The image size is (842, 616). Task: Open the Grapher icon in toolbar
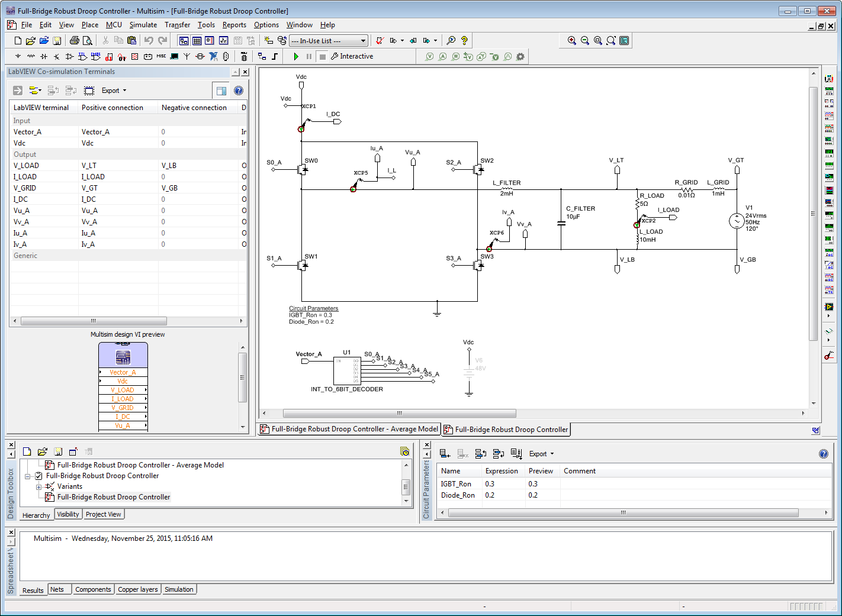(x=223, y=41)
